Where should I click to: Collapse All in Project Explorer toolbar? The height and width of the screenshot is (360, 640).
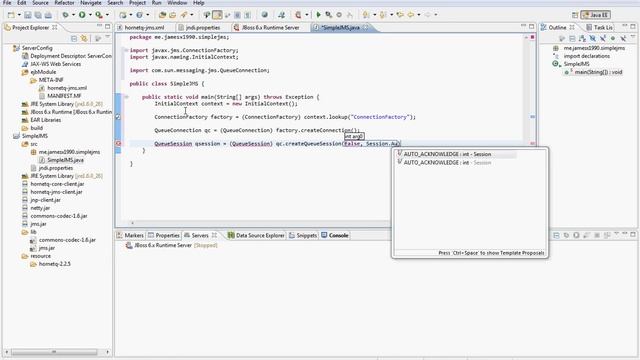pos(74,38)
